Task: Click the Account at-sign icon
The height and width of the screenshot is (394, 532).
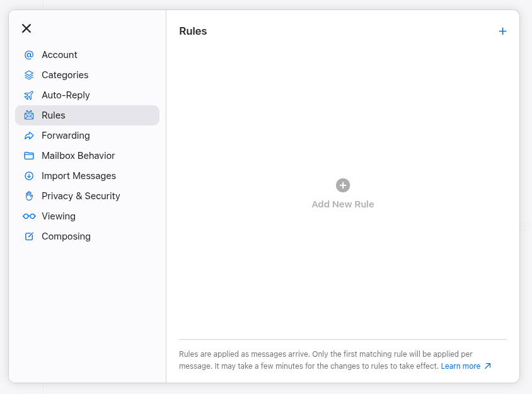Action: (x=29, y=55)
